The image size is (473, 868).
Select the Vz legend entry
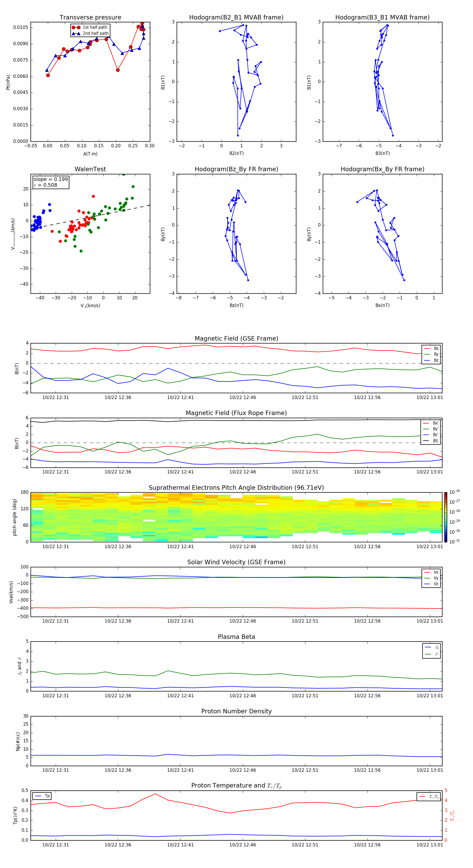431,584
